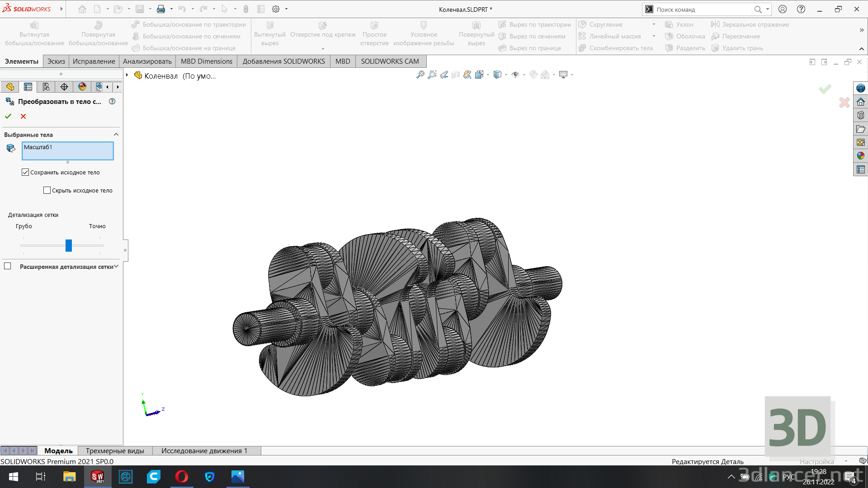Open the View Orientation cube icon
The image size is (868, 488).
(x=479, y=75)
